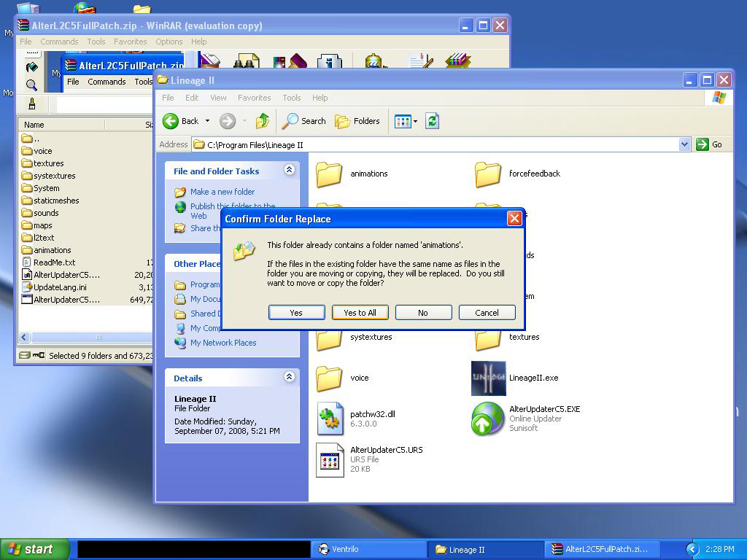Click the Lineage II taskbar button

pos(485,550)
